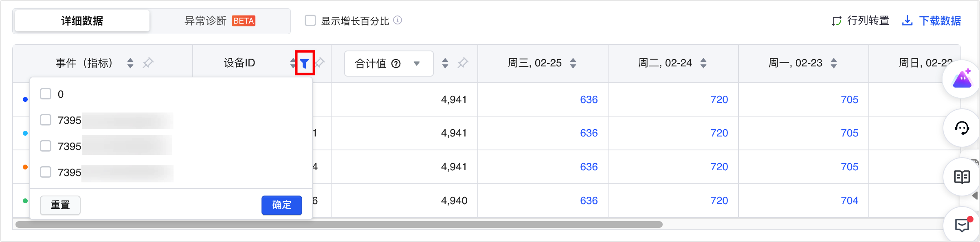The height and width of the screenshot is (242, 980).
Task: Select the 详细数据 tab
Action: (82, 21)
